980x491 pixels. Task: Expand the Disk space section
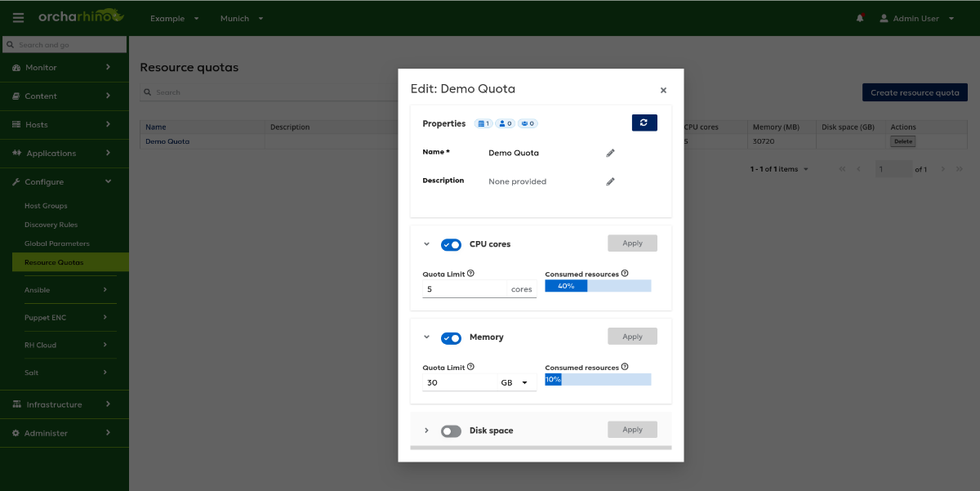point(426,431)
